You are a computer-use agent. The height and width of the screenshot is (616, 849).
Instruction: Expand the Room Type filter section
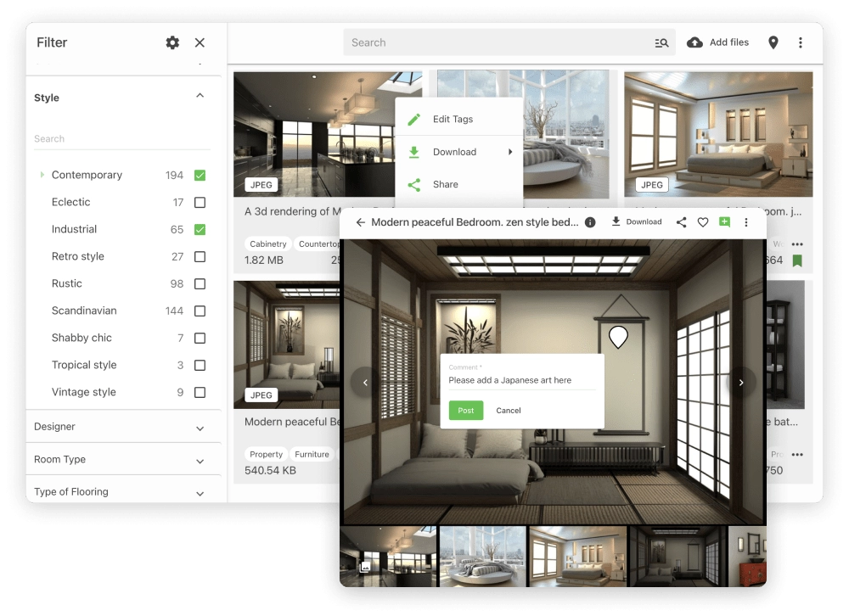123,459
